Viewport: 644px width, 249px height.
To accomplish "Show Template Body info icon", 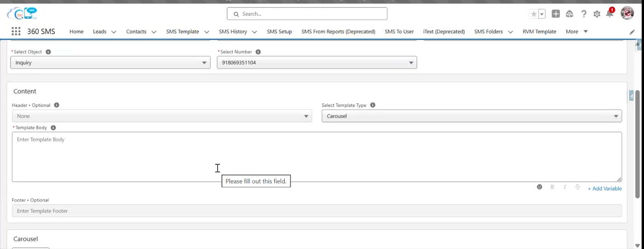I will (53, 127).
